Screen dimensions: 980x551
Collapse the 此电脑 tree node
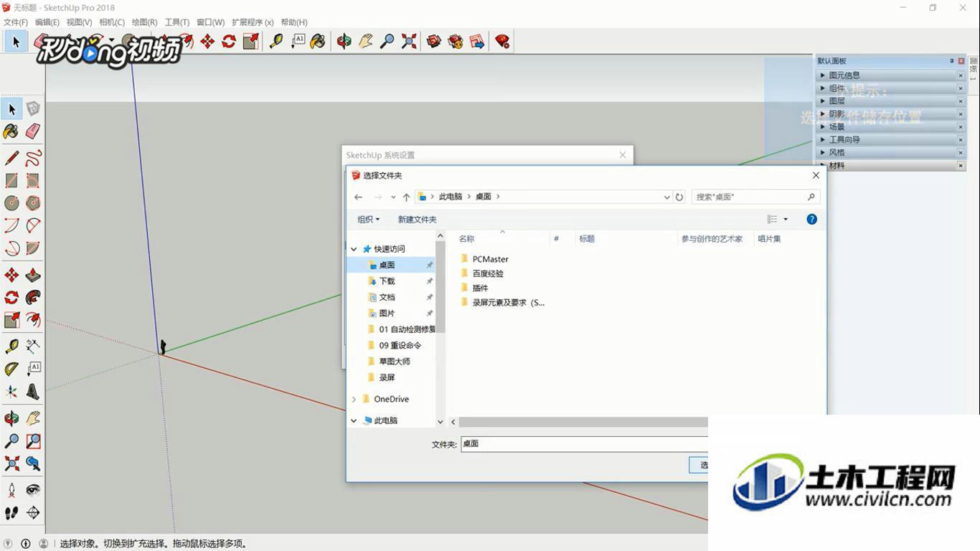(x=354, y=420)
